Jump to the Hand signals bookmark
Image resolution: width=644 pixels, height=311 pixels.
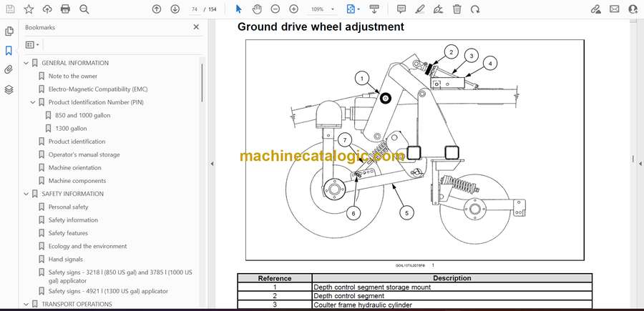[65, 260]
